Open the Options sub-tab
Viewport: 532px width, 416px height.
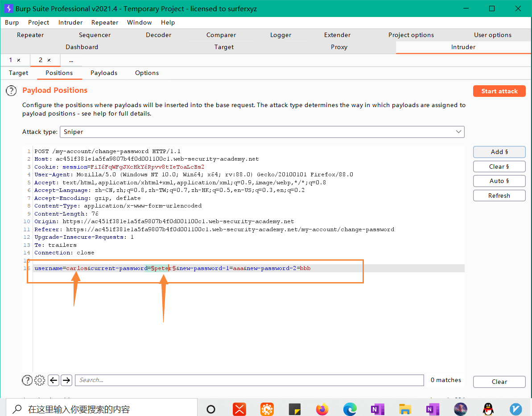click(x=147, y=73)
